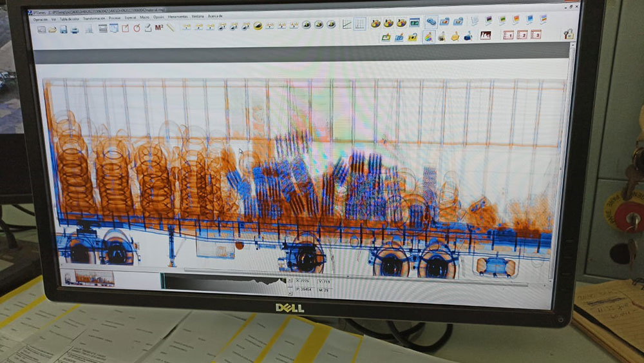Click the save diskette icon

[x=64, y=29]
